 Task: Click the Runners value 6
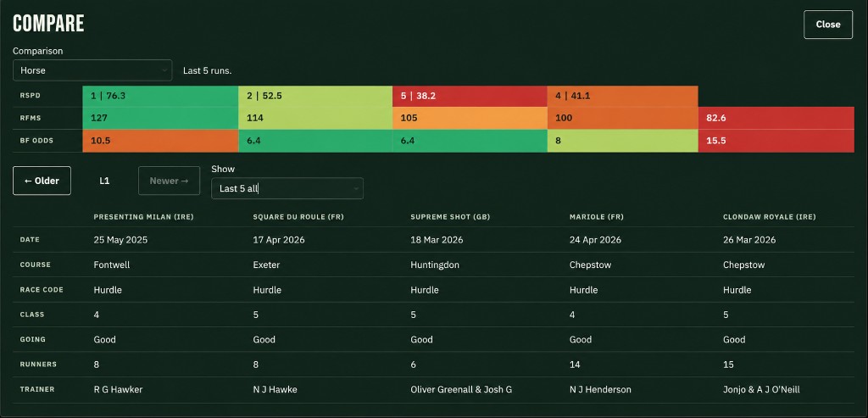[413, 365]
